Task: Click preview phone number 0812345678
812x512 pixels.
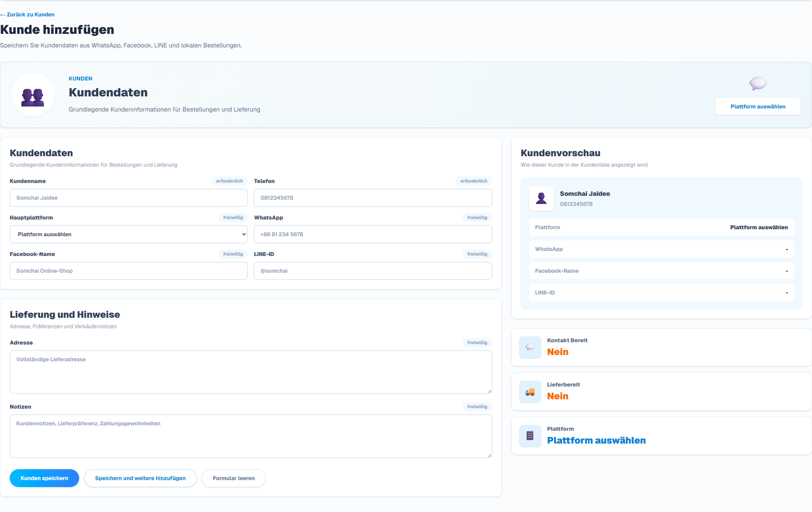Action: (x=576, y=204)
